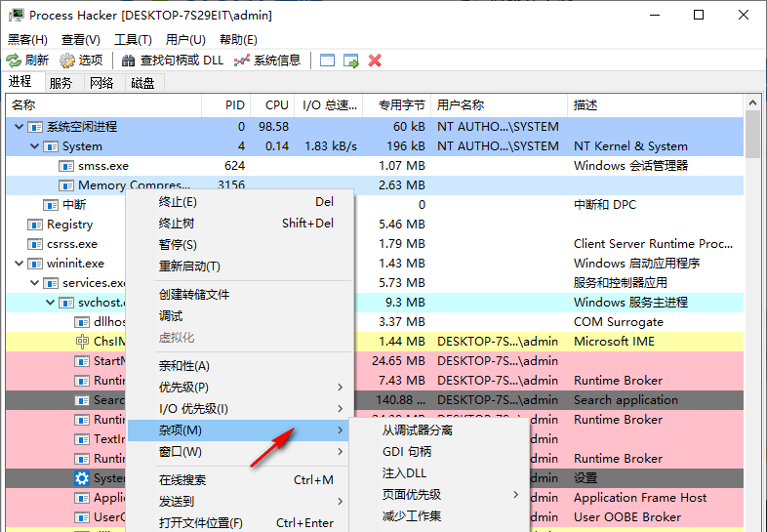Sort by the PID column header
The height and width of the screenshot is (532, 767).
click(x=226, y=105)
